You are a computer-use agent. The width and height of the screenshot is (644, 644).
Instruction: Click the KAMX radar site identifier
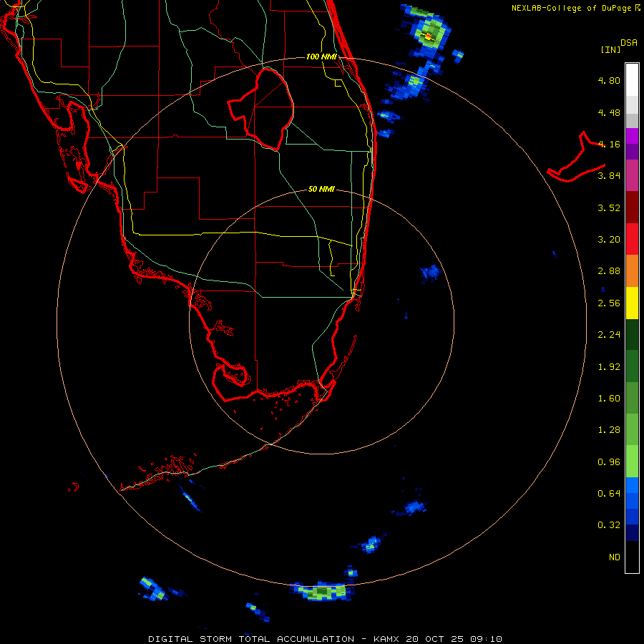(x=388, y=639)
